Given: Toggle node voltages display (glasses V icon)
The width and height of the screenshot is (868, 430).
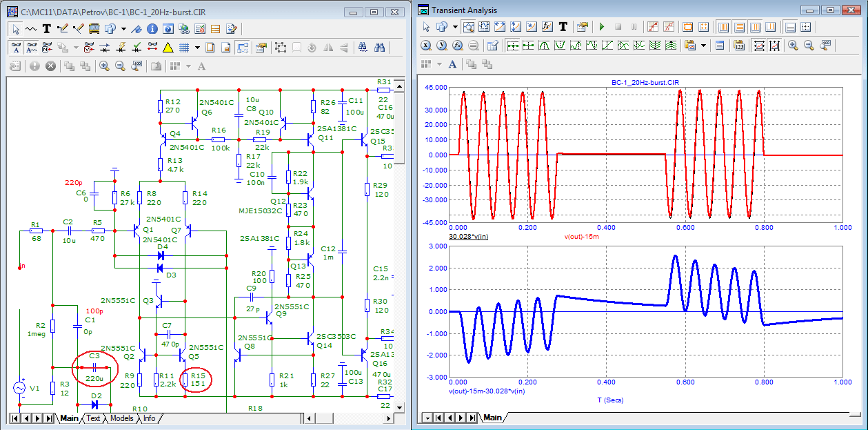Looking at the screenshot, I should click(89, 48).
